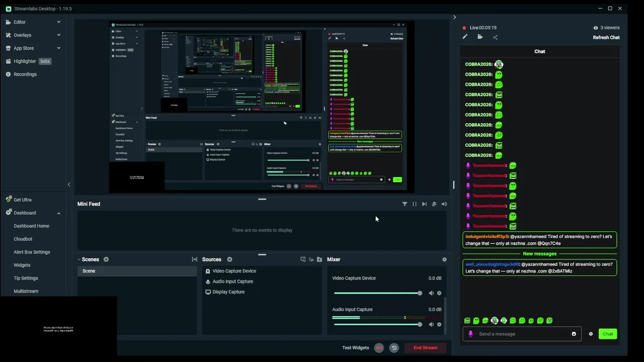Mute Video Capture Device in mixer
Screen dimensions: 644x362
pos(431,293)
